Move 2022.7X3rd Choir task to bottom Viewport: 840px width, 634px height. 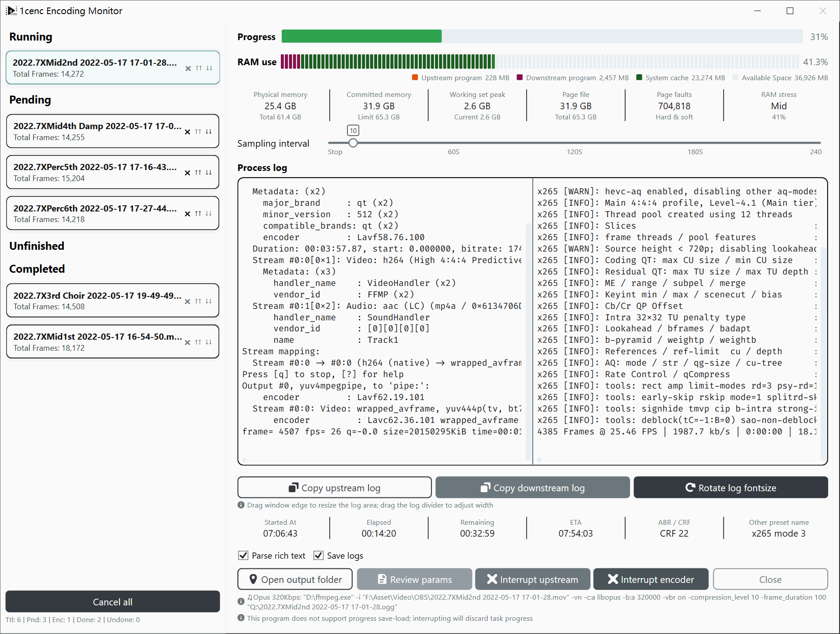pos(209,301)
